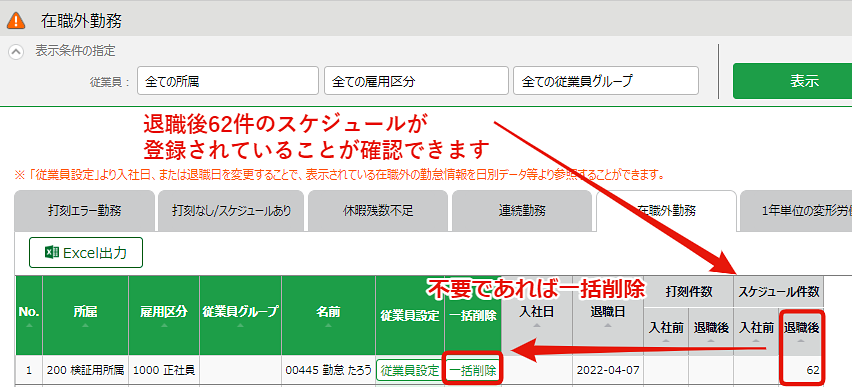Sort by the 名前 column header

coord(328,315)
